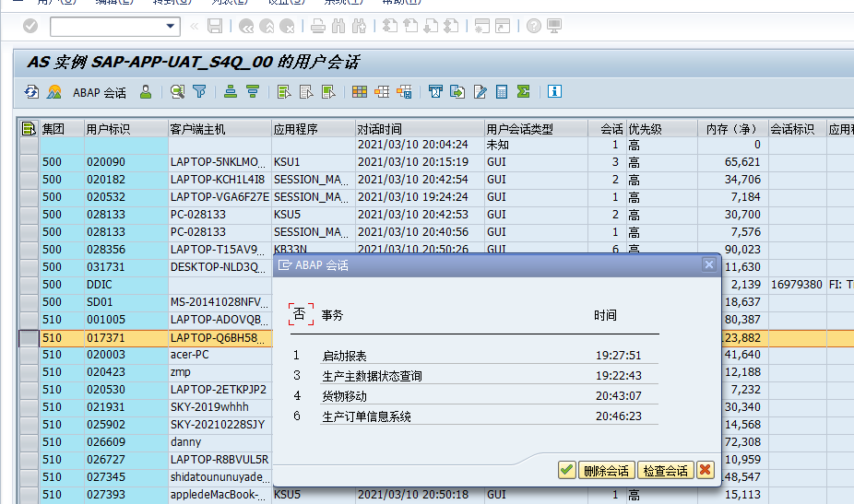Click the 用户标识 column header
The width and height of the screenshot is (854, 504).
(125, 129)
